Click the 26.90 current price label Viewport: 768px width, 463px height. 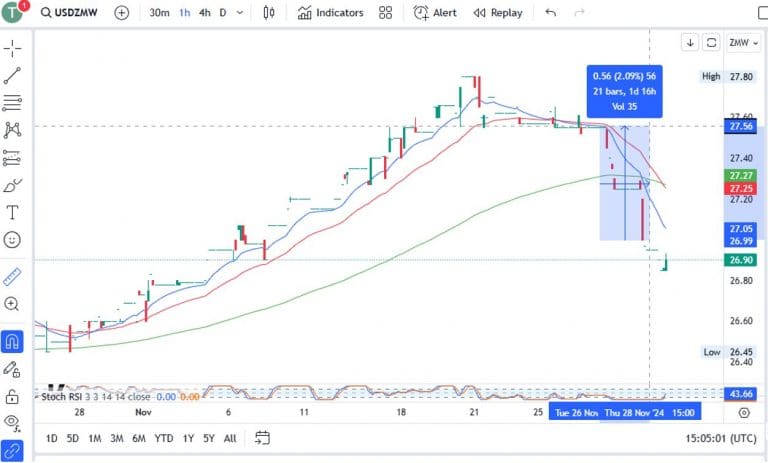741,260
